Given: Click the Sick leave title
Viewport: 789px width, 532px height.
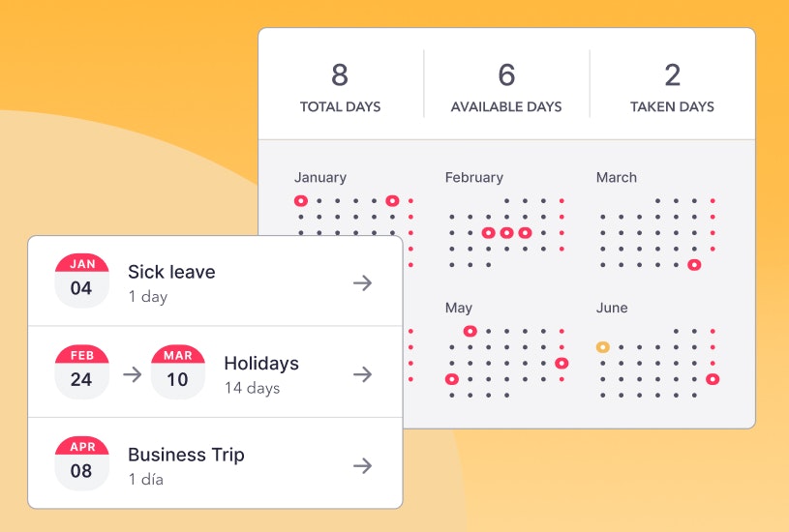Looking at the screenshot, I should 171,272.
